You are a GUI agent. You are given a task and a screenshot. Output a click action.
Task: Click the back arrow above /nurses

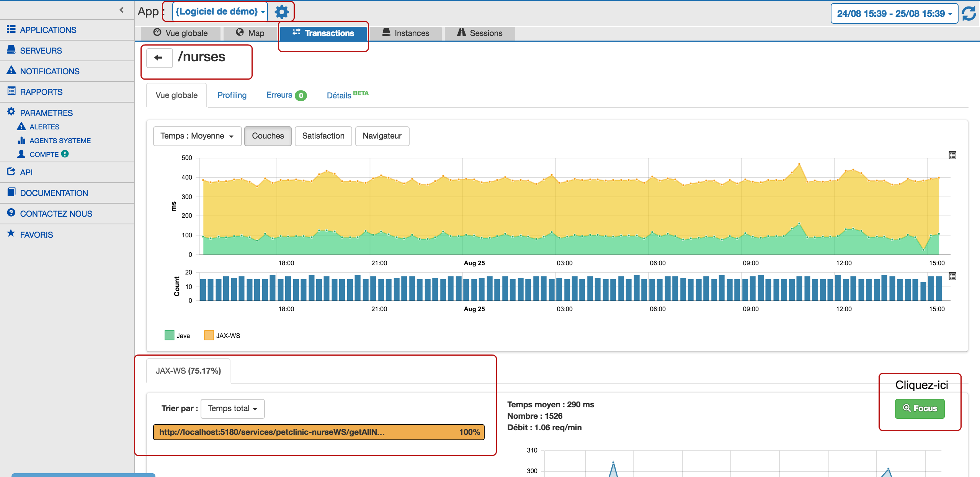click(159, 58)
